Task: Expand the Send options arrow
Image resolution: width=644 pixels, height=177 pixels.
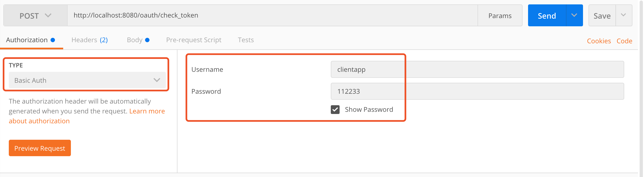Action: click(574, 16)
